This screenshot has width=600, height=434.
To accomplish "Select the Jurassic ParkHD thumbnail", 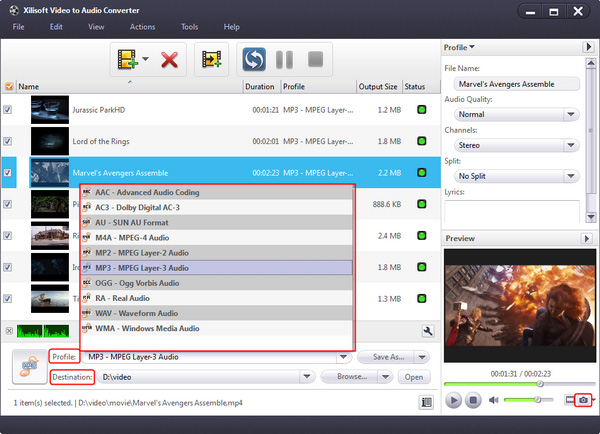I will pyautogui.click(x=50, y=110).
